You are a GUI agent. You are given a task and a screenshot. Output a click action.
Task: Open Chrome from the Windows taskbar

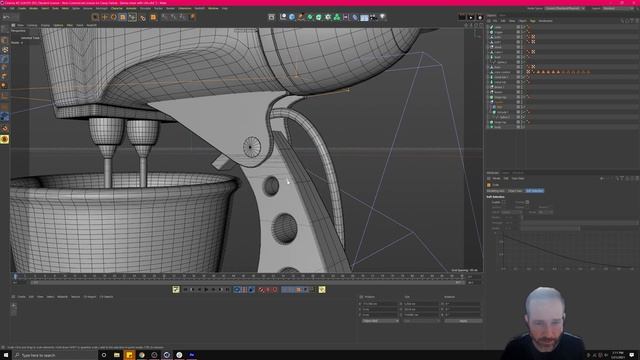pos(142,355)
